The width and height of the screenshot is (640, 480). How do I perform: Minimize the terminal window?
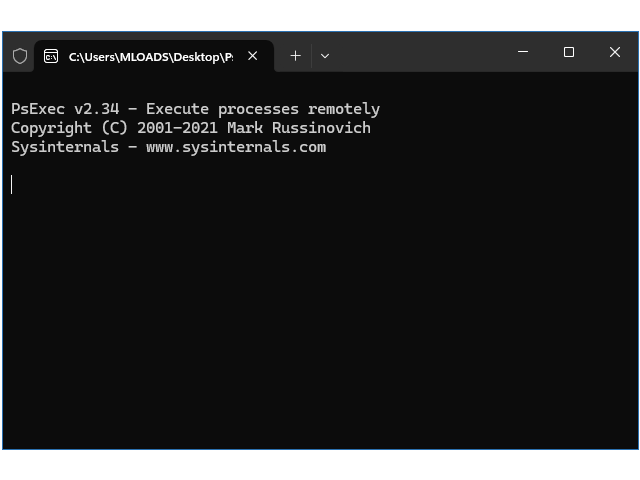tap(523, 52)
